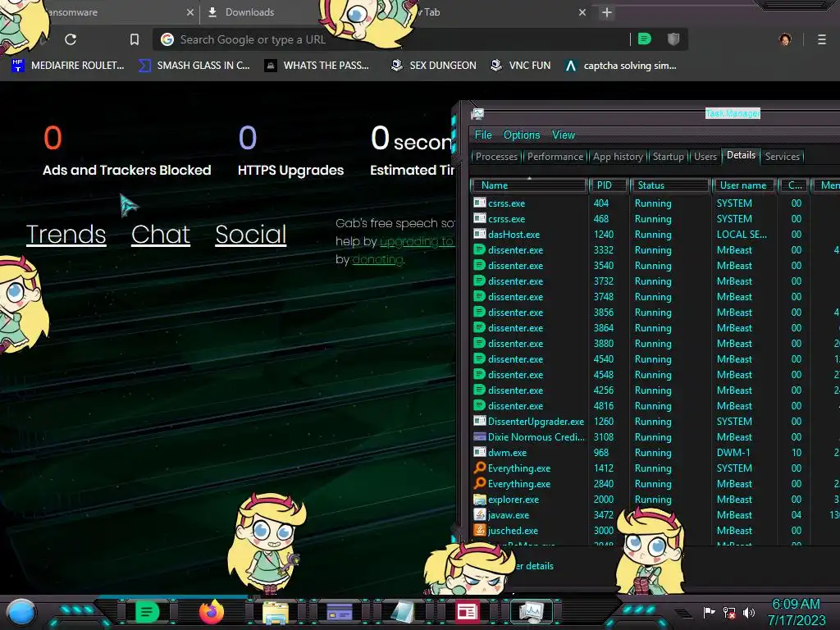
Task: Open the MEDIAFIRE ROULET... bookmark
Action: coord(67,66)
